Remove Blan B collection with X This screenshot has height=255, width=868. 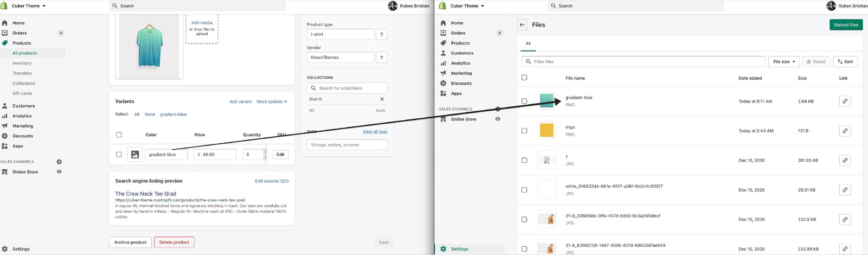tap(382, 99)
